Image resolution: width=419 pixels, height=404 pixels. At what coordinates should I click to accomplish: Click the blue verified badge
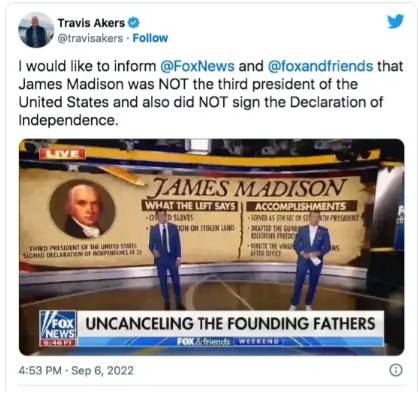134,23
